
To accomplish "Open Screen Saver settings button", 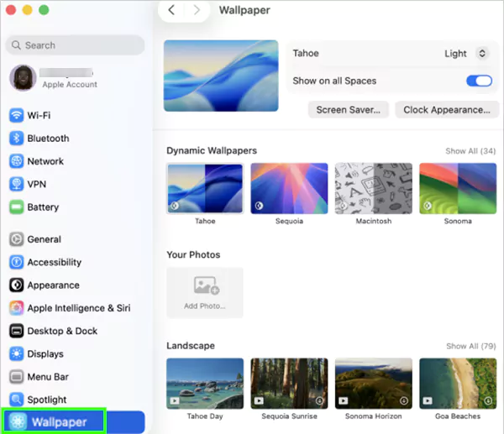I will click(x=349, y=110).
